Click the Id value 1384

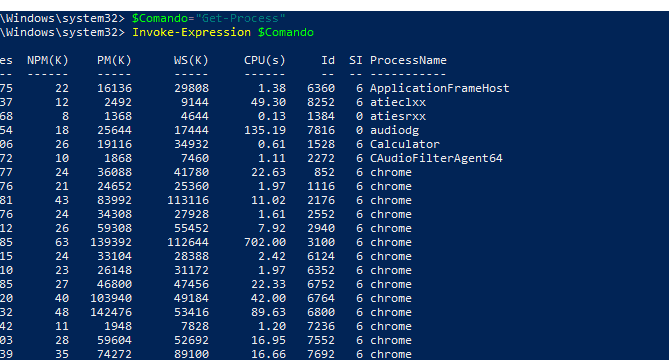click(x=321, y=116)
